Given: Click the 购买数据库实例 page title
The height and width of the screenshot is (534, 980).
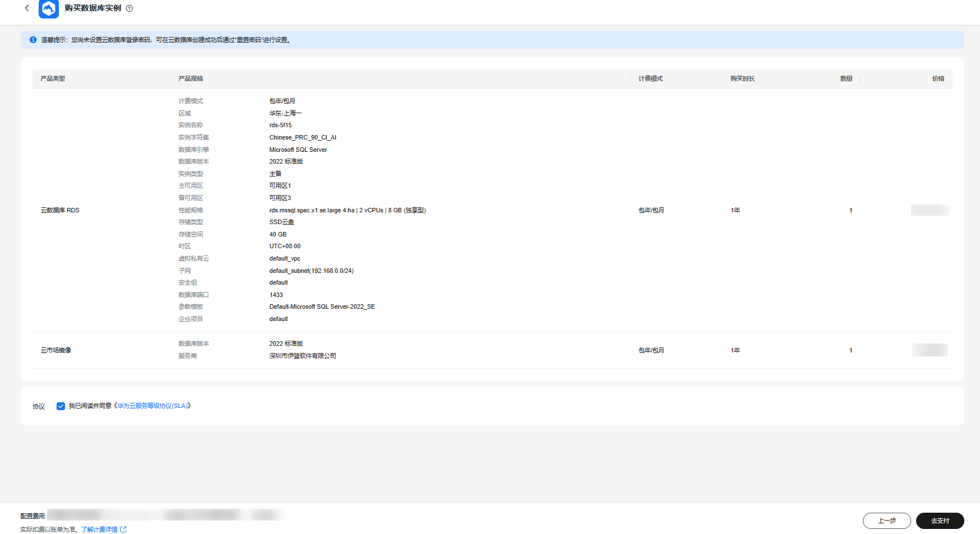Looking at the screenshot, I should pyautogui.click(x=93, y=8).
